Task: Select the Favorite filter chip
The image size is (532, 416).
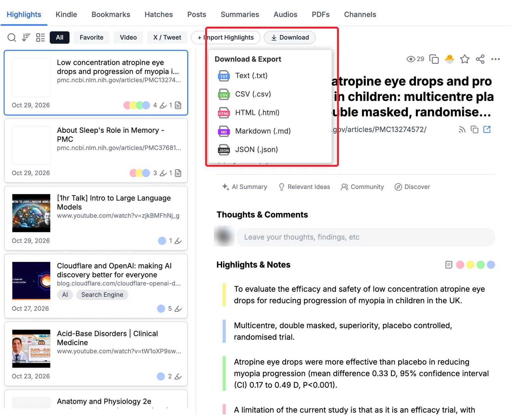Action: (x=91, y=38)
